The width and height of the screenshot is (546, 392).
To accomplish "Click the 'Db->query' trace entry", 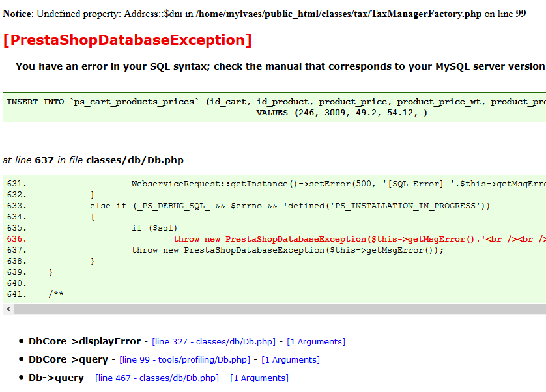I will coord(56,378).
